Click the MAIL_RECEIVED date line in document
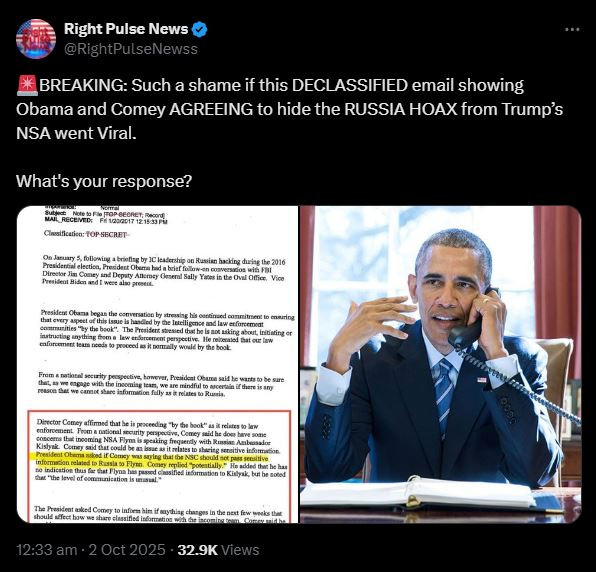This screenshot has height=572, width=596. click(106, 221)
